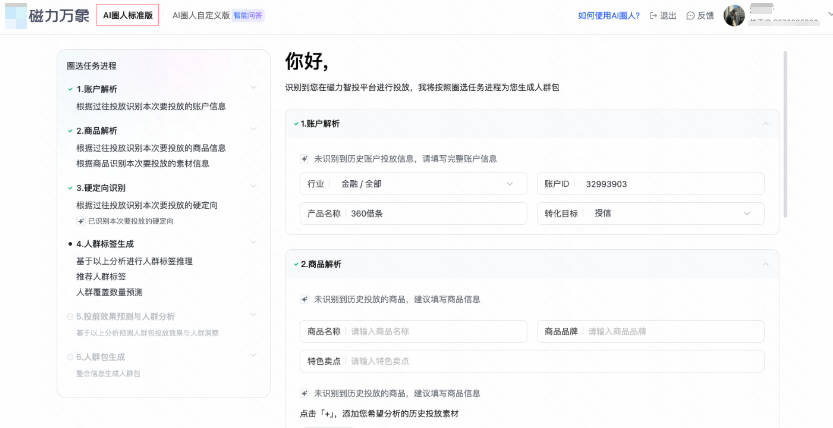The height and width of the screenshot is (428, 833).
Task: Click 推荐人群标签 in sidebar
Action: pos(101,277)
